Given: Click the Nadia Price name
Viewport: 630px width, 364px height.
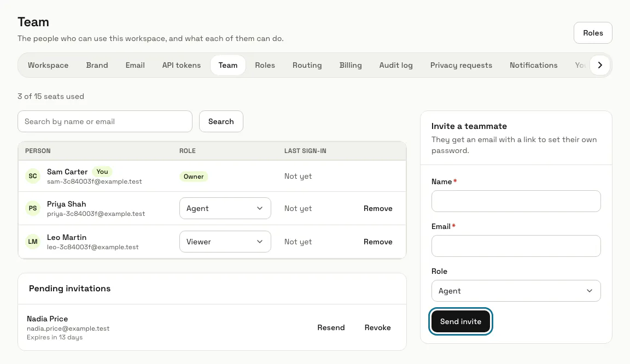Looking at the screenshot, I should [x=48, y=319].
